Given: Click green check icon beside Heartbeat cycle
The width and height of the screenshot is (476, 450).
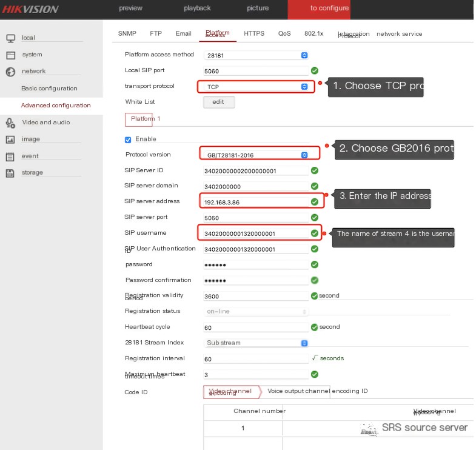Looking at the screenshot, I should click(x=315, y=327).
